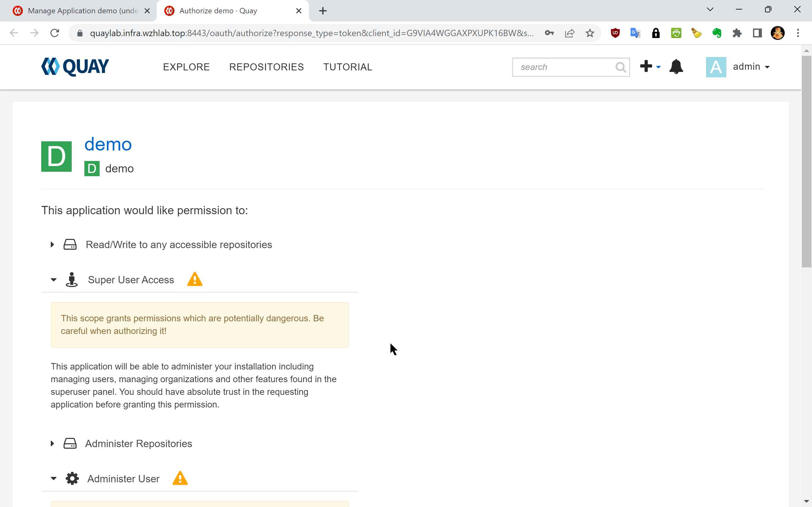Switch to Manage Application demo tab
This screenshot has width=812, height=507.
(x=82, y=11)
